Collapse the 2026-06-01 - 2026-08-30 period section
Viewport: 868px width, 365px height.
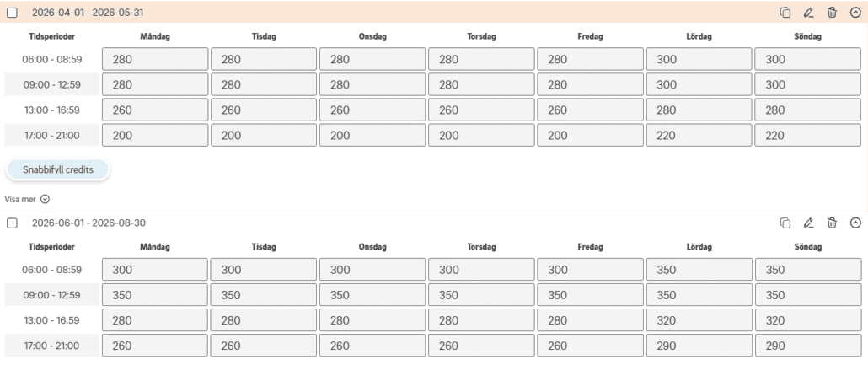855,223
